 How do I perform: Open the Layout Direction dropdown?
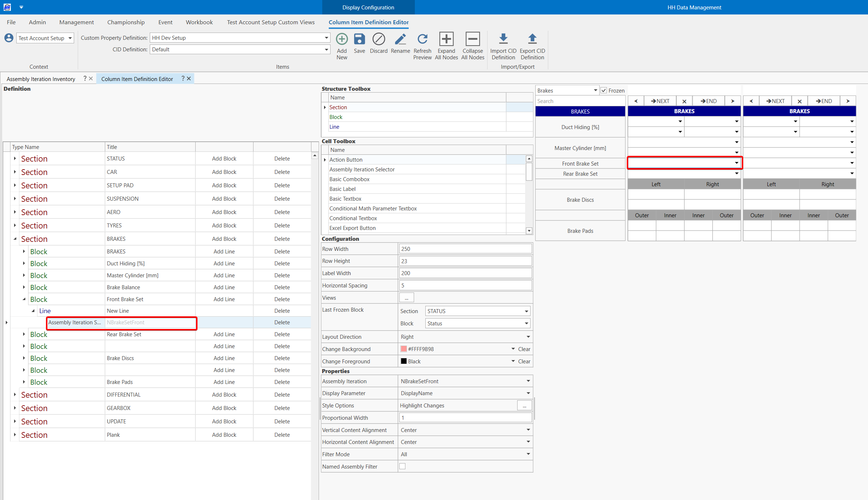pos(528,337)
